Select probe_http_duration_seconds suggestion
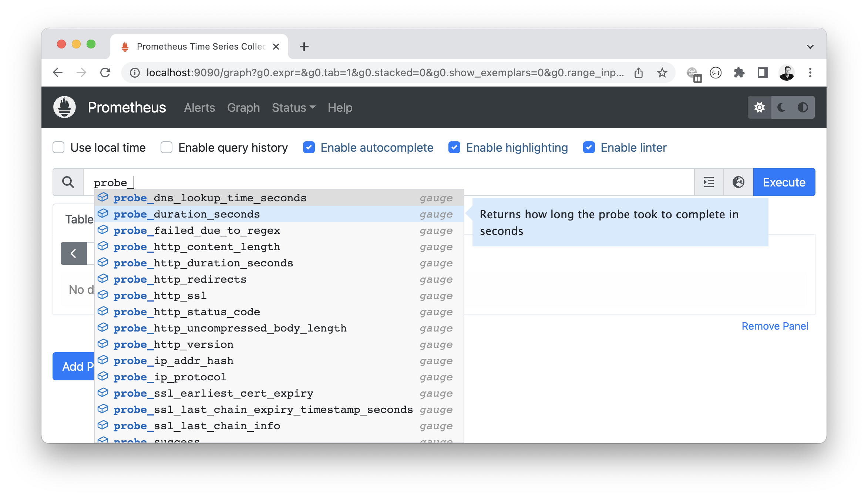Image resolution: width=868 pixels, height=498 pixels. (279, 263)
